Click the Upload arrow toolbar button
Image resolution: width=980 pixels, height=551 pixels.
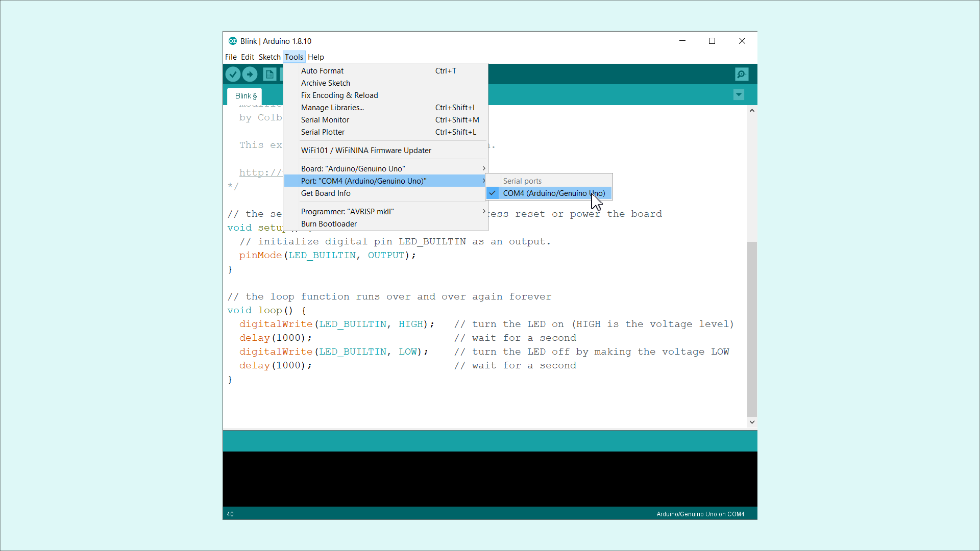[250, 74]
